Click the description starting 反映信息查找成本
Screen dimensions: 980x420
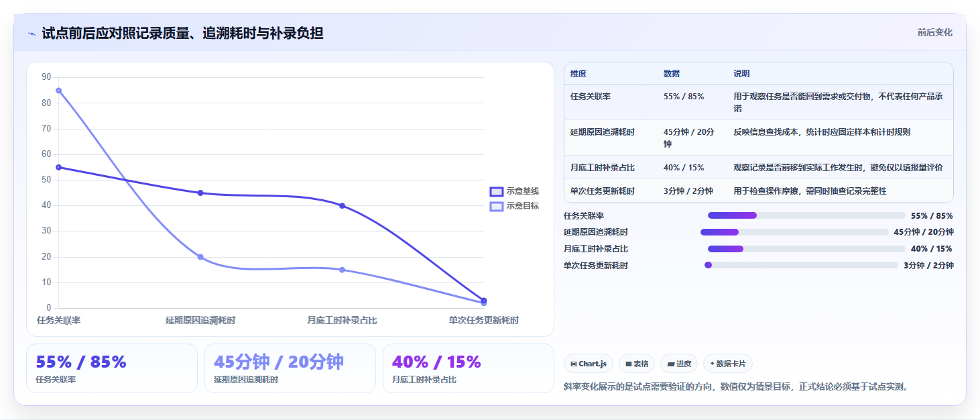822,132
